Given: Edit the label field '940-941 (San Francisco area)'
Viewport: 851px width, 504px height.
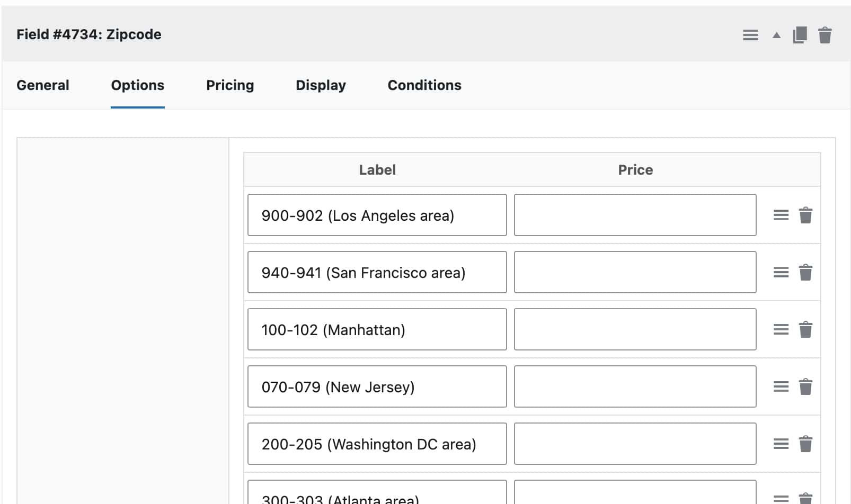Looking at the screenshot, I should pyautogui.click(x=377, y=272).
